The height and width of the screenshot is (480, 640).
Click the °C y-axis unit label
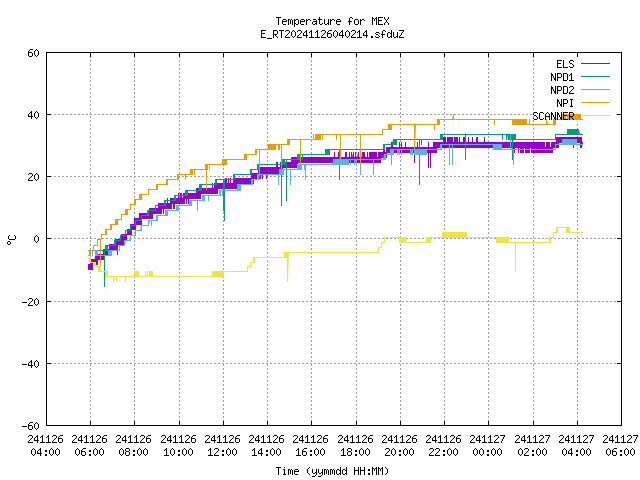click(11, 240)
